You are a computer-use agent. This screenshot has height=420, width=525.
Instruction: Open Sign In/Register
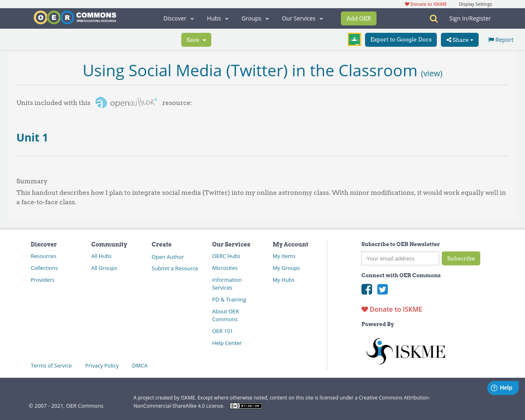pos(470,18)
